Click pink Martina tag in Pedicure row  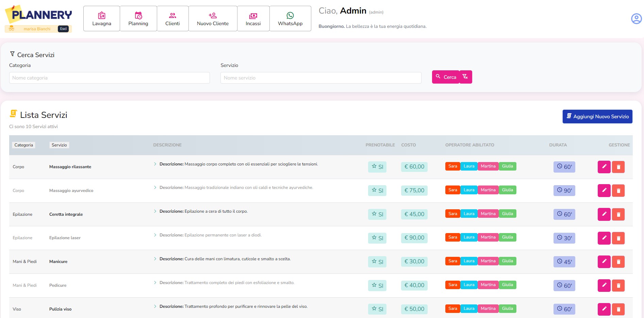(x=488, y=285)
